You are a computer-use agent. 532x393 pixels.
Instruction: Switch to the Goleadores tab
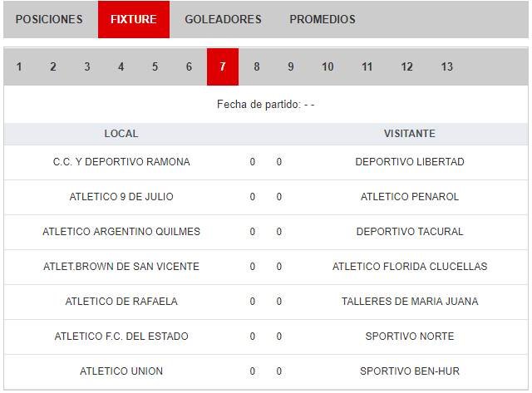pos(223,19)
